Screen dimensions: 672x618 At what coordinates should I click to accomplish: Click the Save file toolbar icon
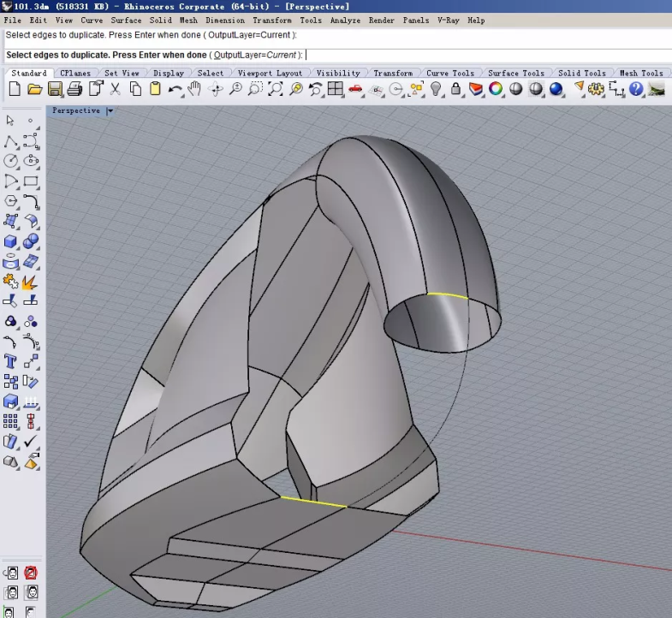pyautogui.click(x=55, y=89)
